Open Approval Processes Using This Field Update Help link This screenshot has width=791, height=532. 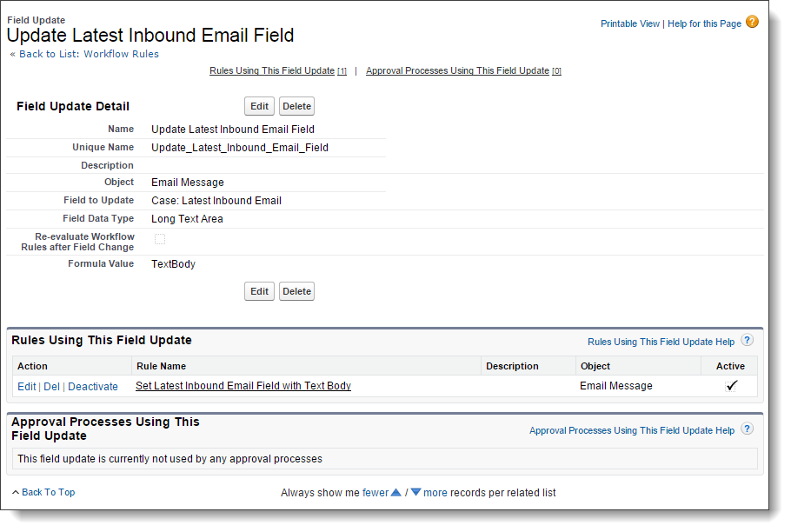coord(632,430)
